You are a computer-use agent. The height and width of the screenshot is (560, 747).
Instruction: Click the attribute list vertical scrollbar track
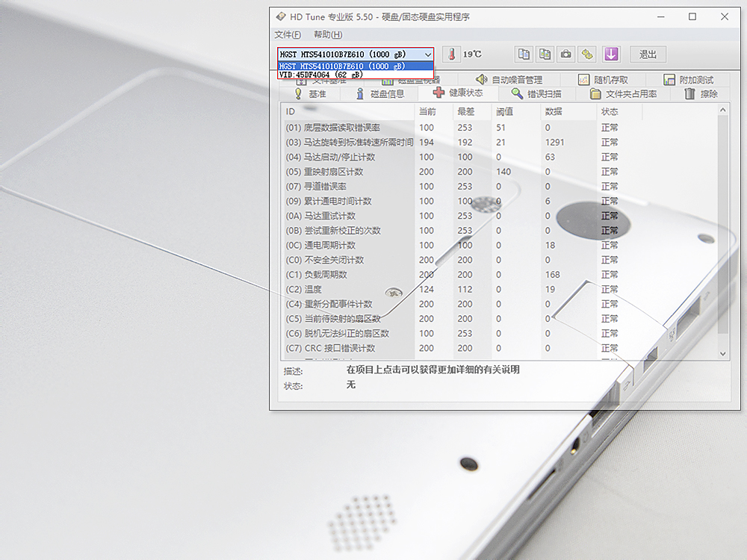coord(723,232)
